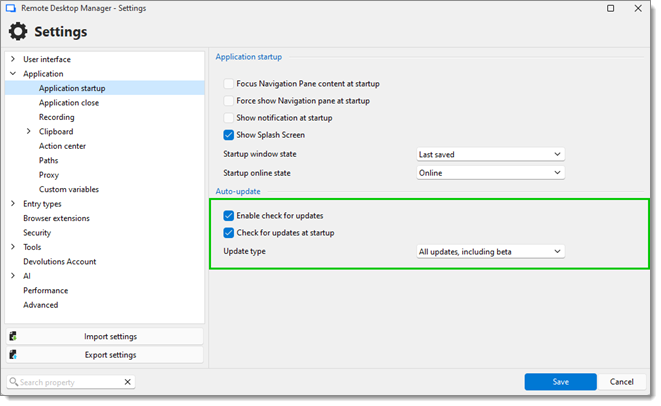Select the Clipboard tree item
The image size is (661, 406).
tap(56, 132)
